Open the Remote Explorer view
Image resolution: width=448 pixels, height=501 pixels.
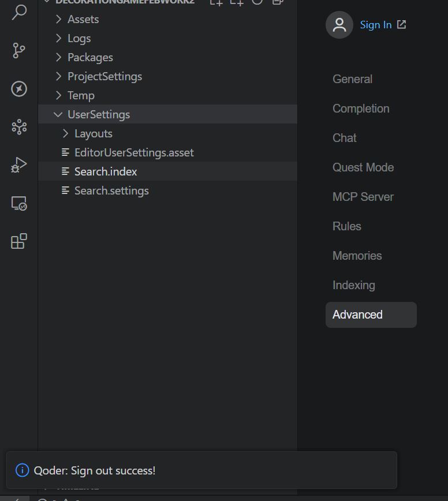pos(19,203)
